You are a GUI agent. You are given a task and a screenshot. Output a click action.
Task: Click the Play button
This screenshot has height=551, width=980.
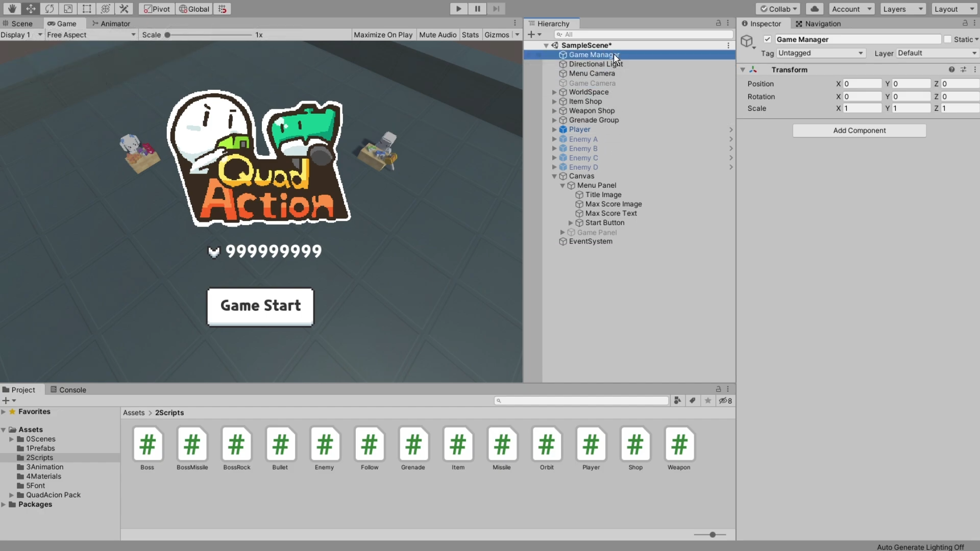[458, 9]
